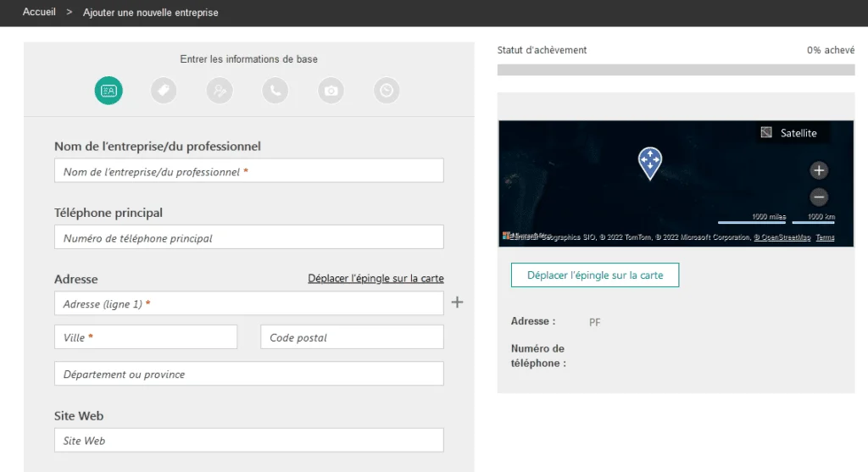Click the Statut d'achèvement label
The width and height of the screenshot is (868, 472).
[x=542, y=50]
